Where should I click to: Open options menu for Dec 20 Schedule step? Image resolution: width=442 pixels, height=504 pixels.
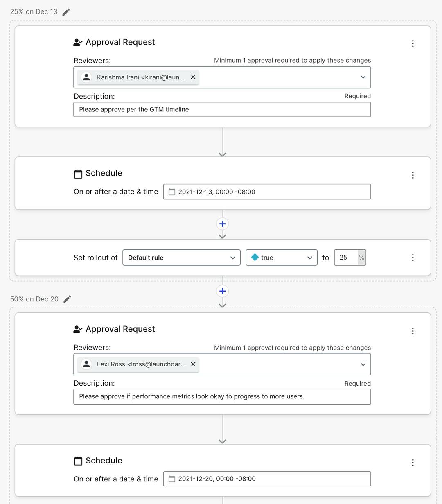[x=413, y=463]
